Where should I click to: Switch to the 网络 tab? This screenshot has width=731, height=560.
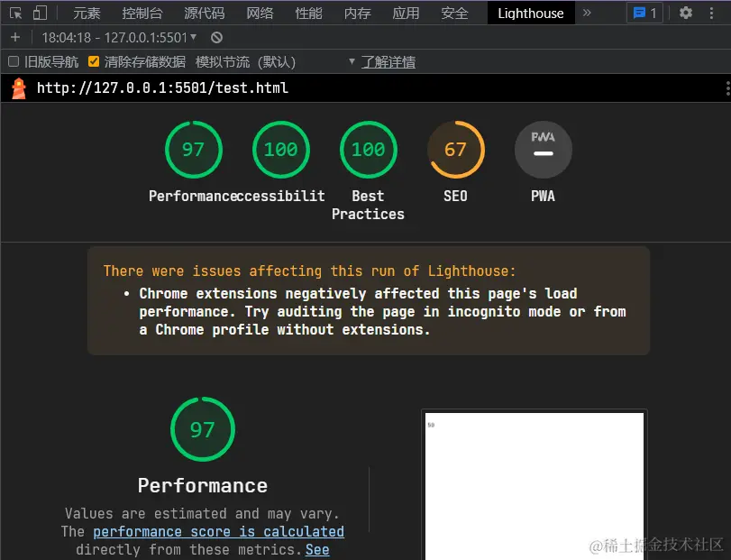260,13
